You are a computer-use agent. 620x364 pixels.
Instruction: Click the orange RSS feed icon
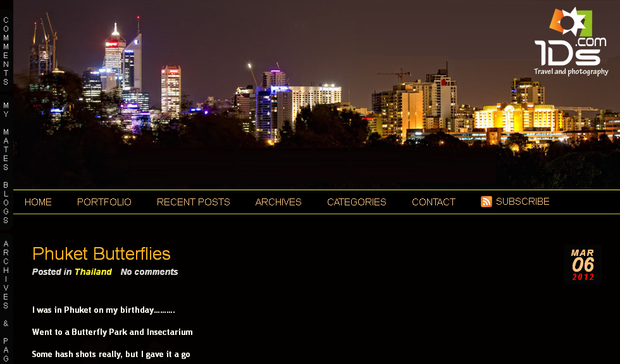point(486,202)
